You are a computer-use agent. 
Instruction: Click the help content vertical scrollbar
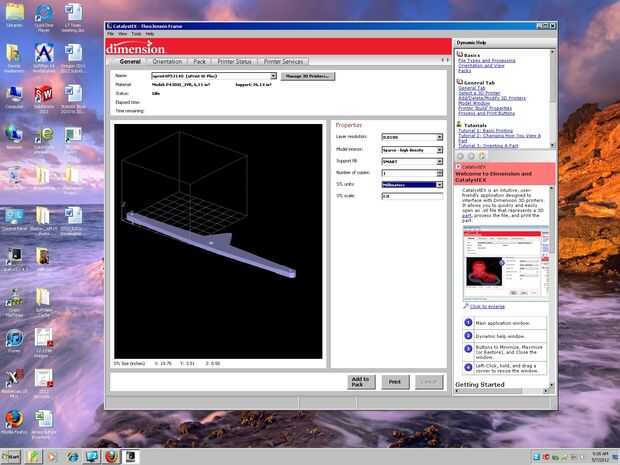coord(552,287)
